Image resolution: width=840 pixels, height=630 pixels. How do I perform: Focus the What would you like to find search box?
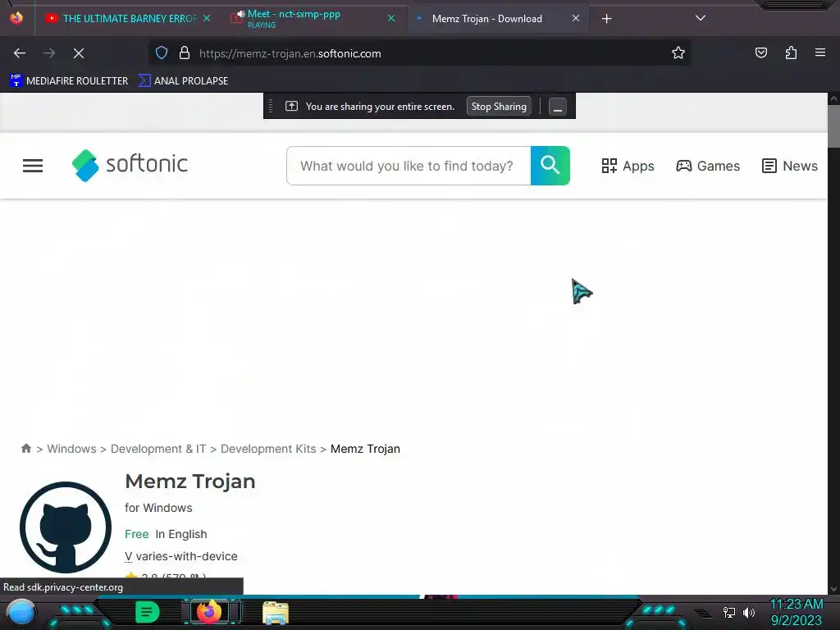pos(409,166)
